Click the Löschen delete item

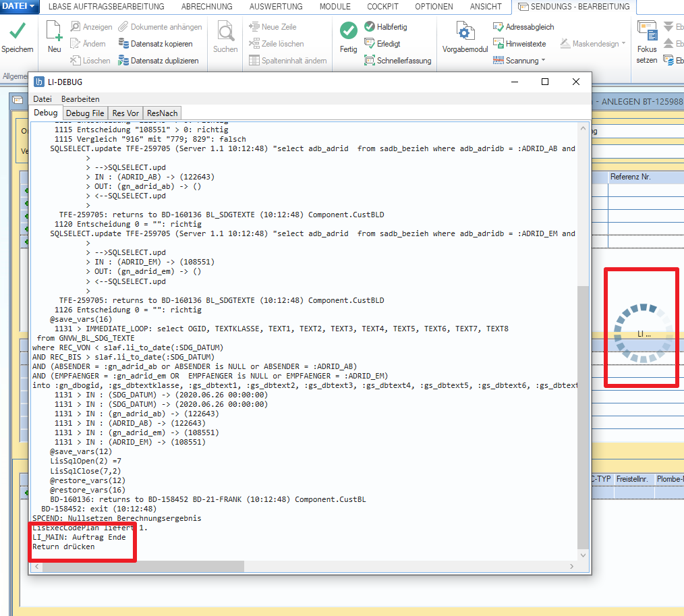click(x=90, y=61)
